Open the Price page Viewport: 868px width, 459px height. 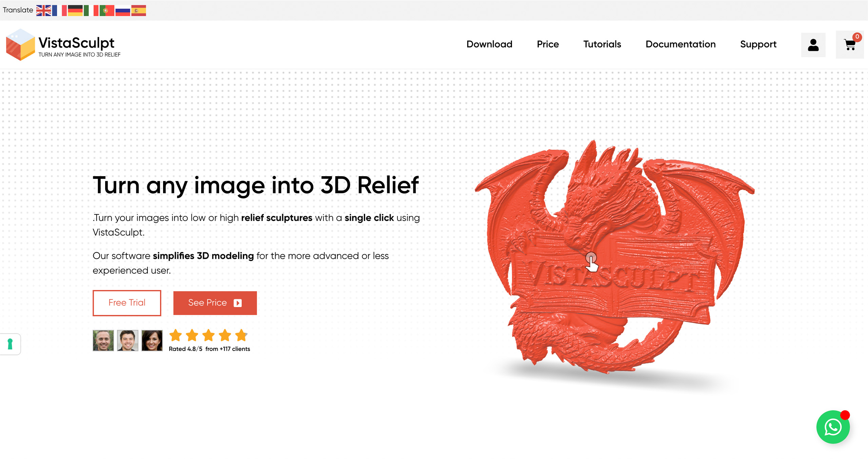548,44
